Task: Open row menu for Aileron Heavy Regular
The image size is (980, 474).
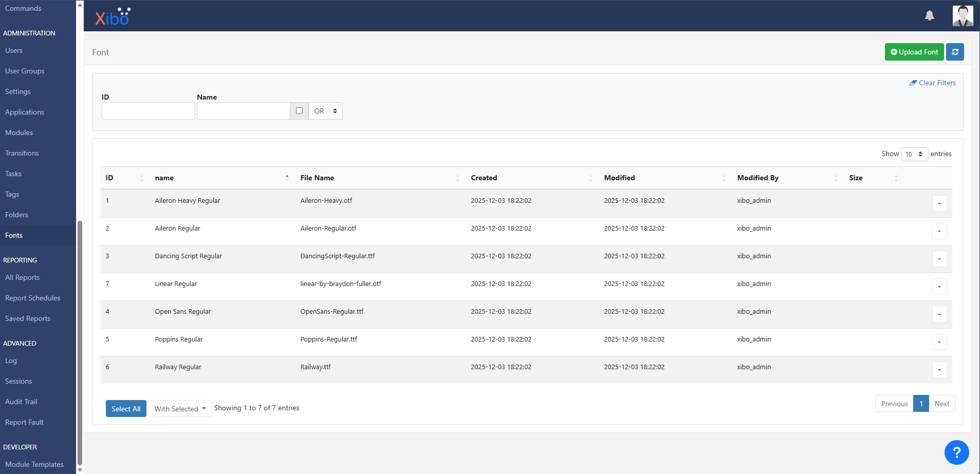Action: coord(939,203)
